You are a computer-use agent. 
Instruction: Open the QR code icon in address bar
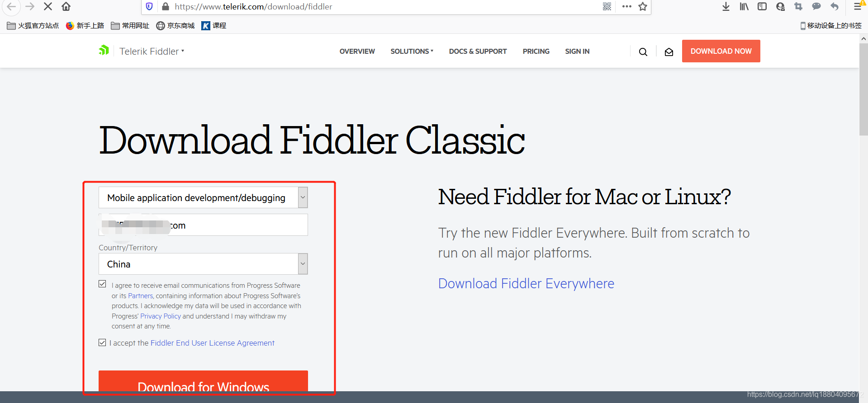[607, 6]
